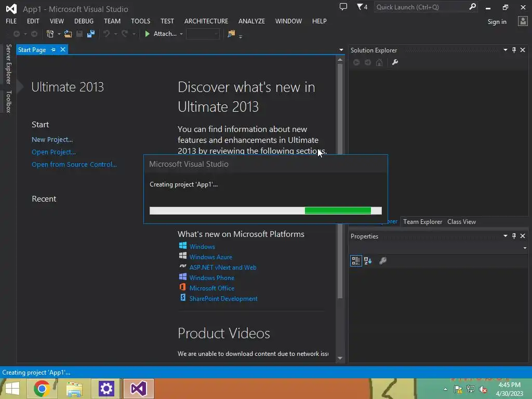Open the ANALYZE menu
Image resolution: width=532 pixels, height=399 pixels.
click(x=252, y=21)
